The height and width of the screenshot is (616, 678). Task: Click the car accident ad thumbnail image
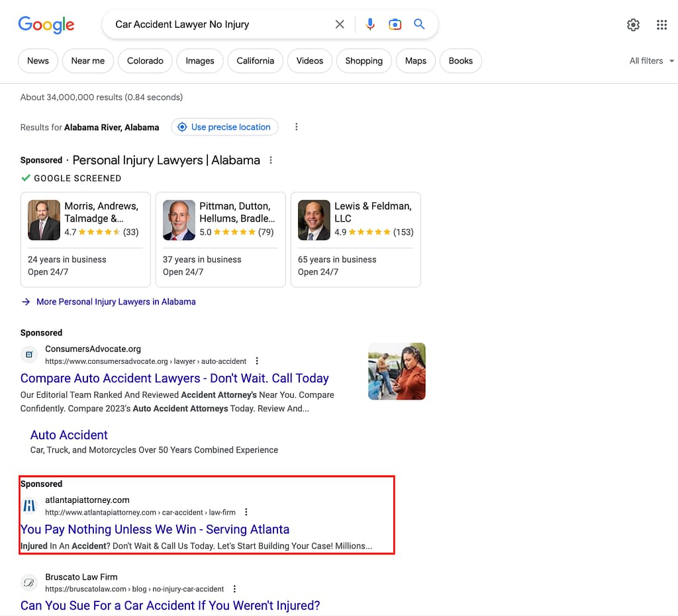pyautogui.click(x=397, y=371)
